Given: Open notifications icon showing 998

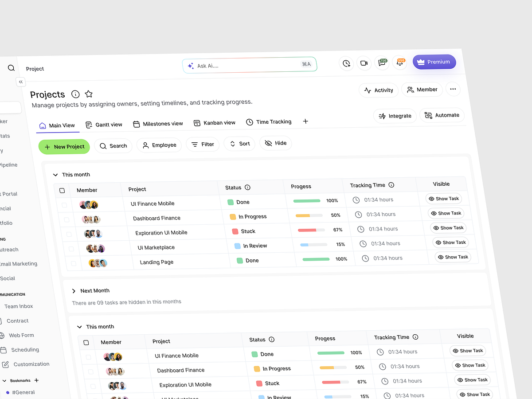Looking at the screenshot, I should (x=399, y=63).
